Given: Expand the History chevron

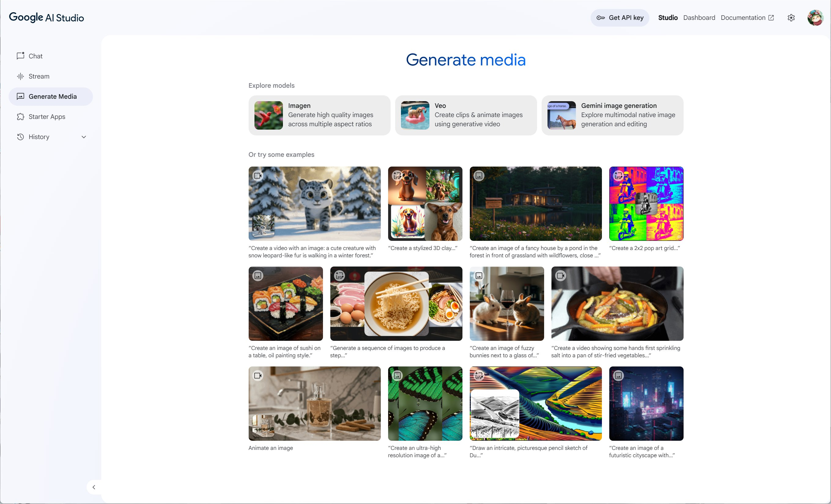Looking at the screenshot, I should 84,137.
